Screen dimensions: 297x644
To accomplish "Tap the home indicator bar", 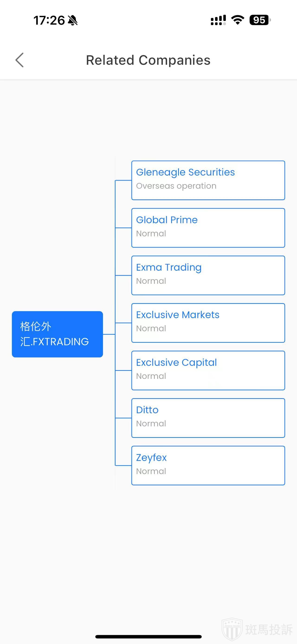I will point(148,637).
